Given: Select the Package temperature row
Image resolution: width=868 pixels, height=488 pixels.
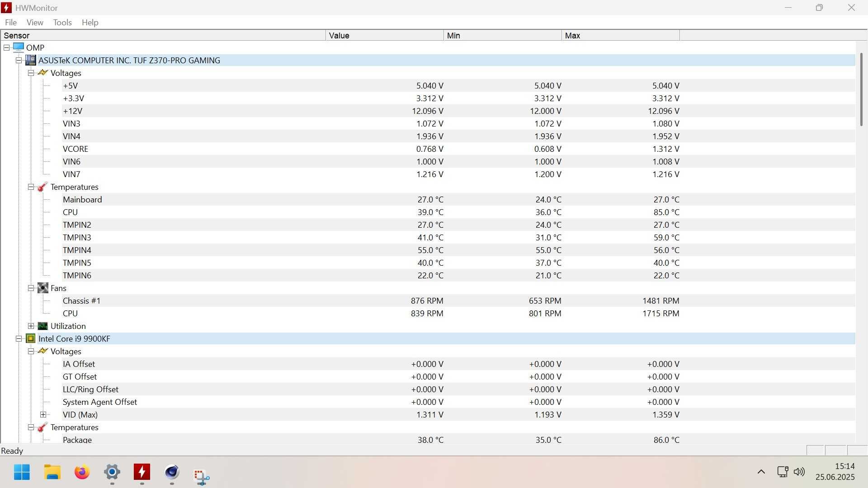Looking at the screenshot, I should tap(458, 439).
